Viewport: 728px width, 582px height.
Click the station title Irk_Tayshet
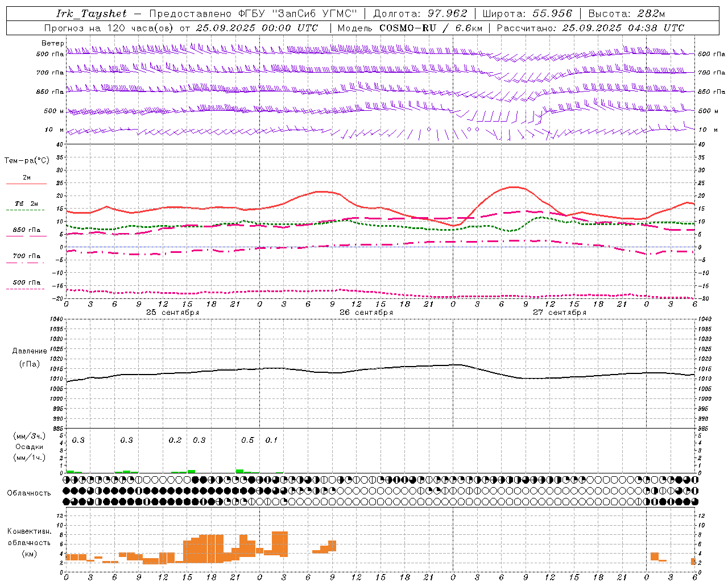click(x=92, y=14)
